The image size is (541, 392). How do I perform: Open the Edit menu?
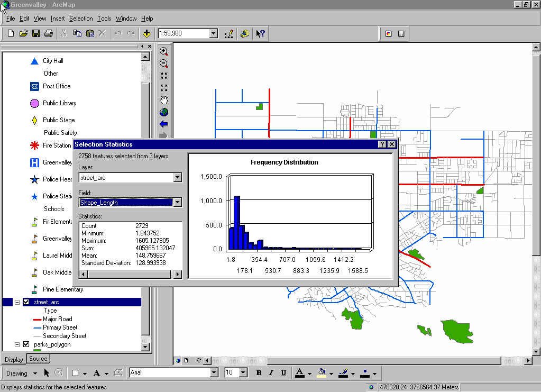(x=24, y=19)
